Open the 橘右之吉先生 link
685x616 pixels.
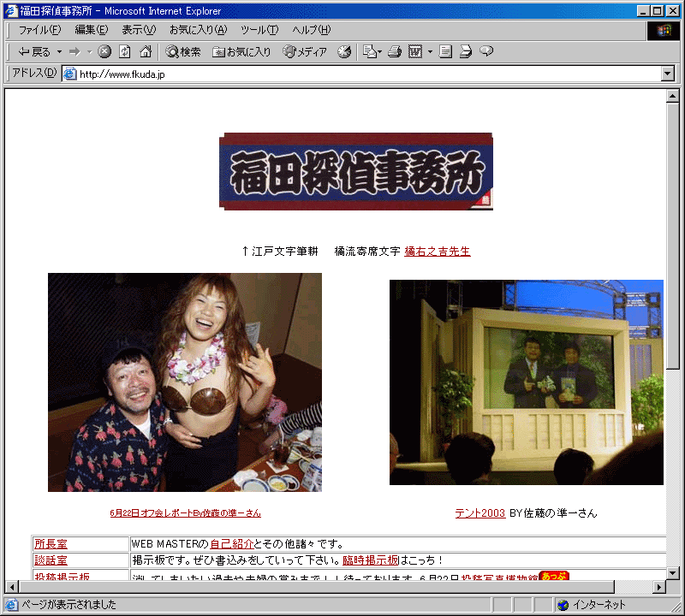(438, 252)
